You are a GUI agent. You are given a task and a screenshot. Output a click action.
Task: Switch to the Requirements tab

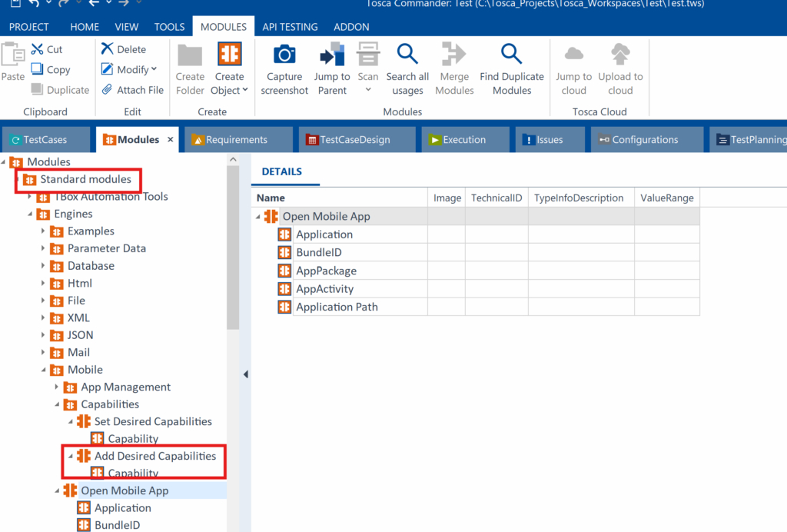238,139
